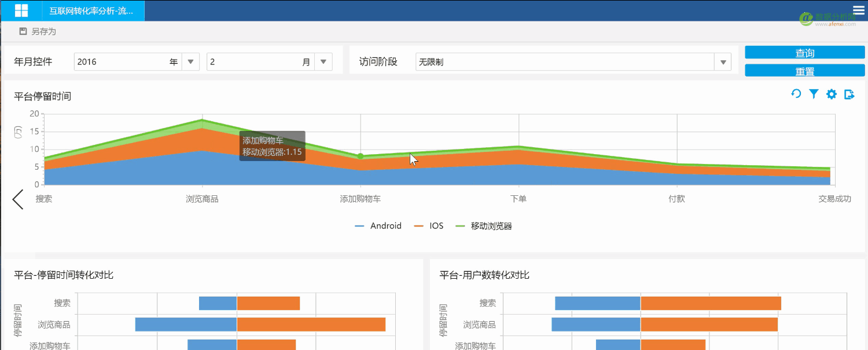
Task: Click blue 浏览商品 bar in 停留时间转化对比 chart
Action: click(186, 325)
